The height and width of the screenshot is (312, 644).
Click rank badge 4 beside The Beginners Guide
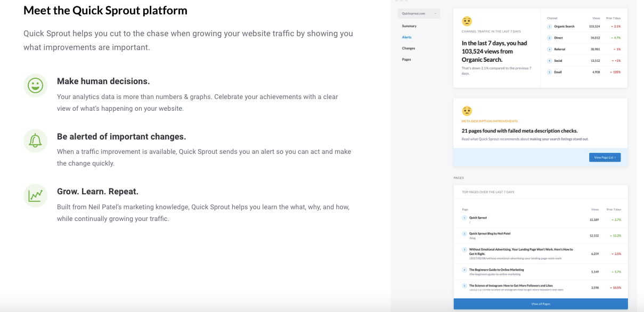click(x=464, y=270)
